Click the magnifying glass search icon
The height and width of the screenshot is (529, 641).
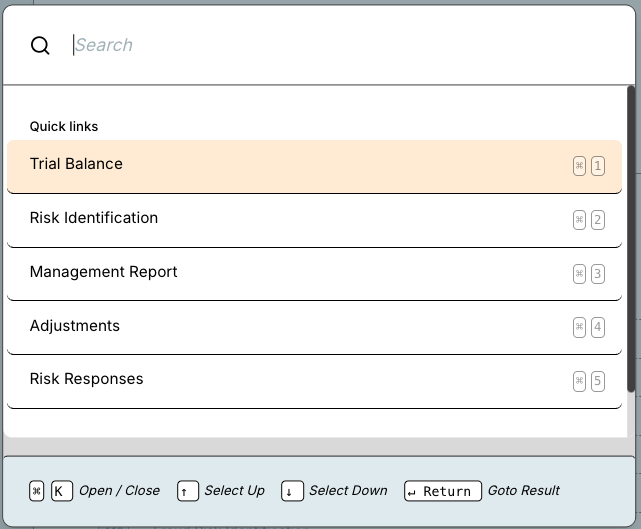tap(40, 45)
